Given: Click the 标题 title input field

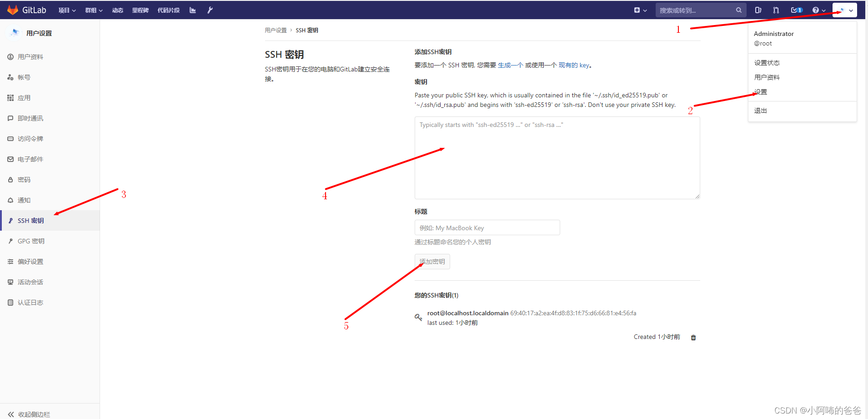Looking at the screenshot, I should point(487,227).
